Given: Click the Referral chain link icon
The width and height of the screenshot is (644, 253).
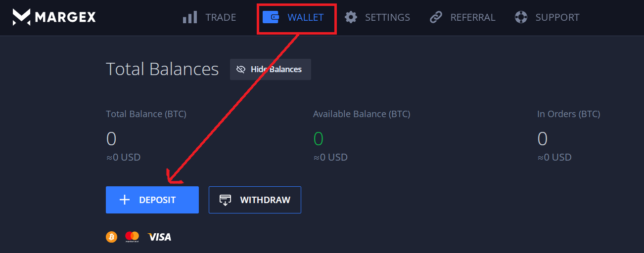Looking at the screenshot, I should pyautogui.click(x=436, y=17).
